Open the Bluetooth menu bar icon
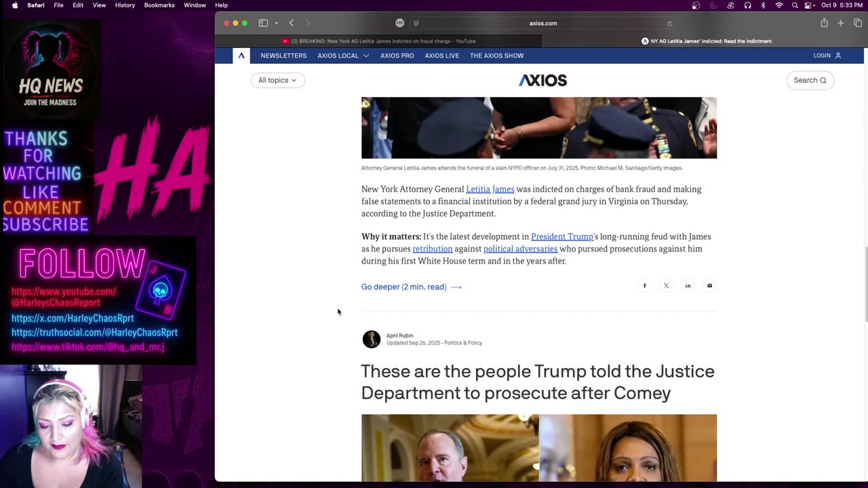868x488 pixels. 763,5
